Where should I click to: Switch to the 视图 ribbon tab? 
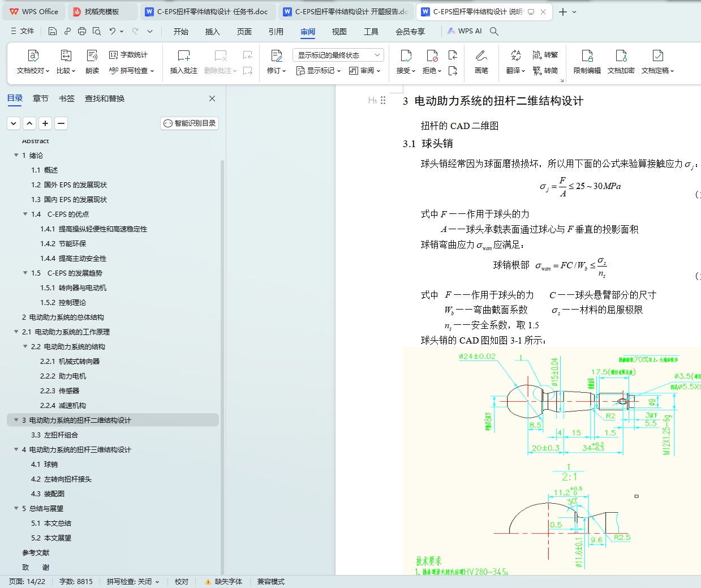(x=339, y=32)
